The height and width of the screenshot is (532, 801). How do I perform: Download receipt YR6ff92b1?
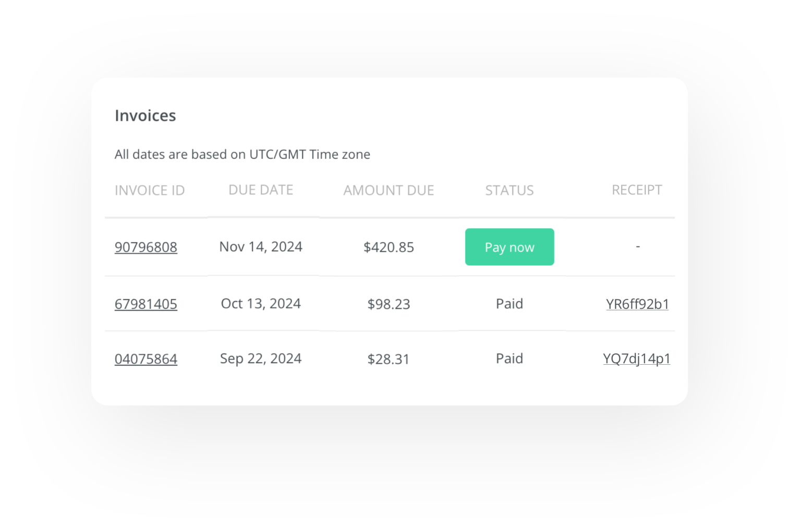[637, 304]
